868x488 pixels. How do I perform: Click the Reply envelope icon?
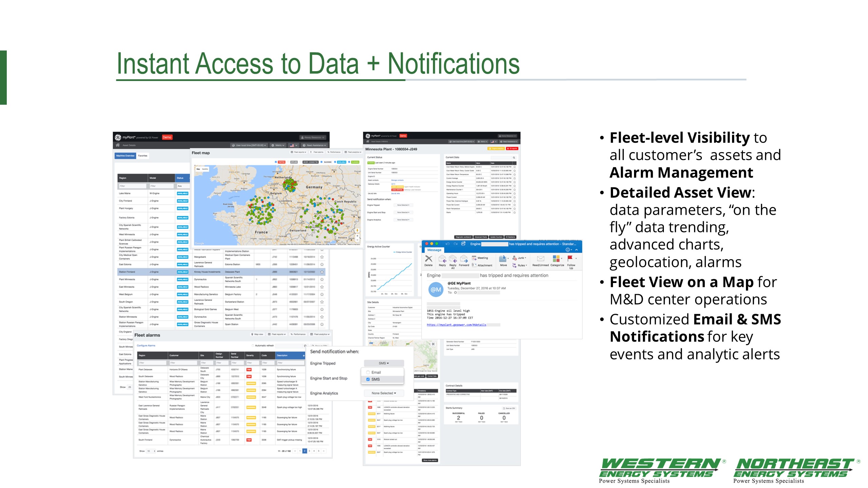click(442, 259)
